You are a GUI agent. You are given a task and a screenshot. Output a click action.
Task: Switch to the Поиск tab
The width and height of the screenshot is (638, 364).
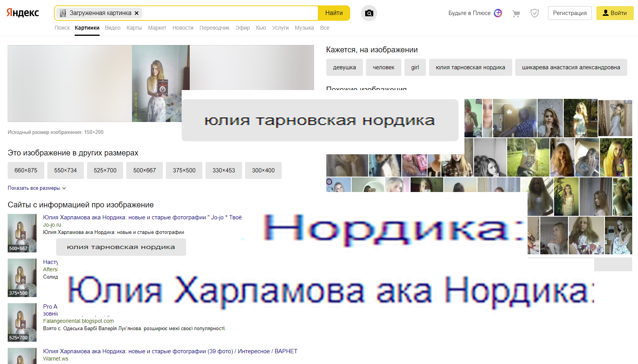pos(62,28)
